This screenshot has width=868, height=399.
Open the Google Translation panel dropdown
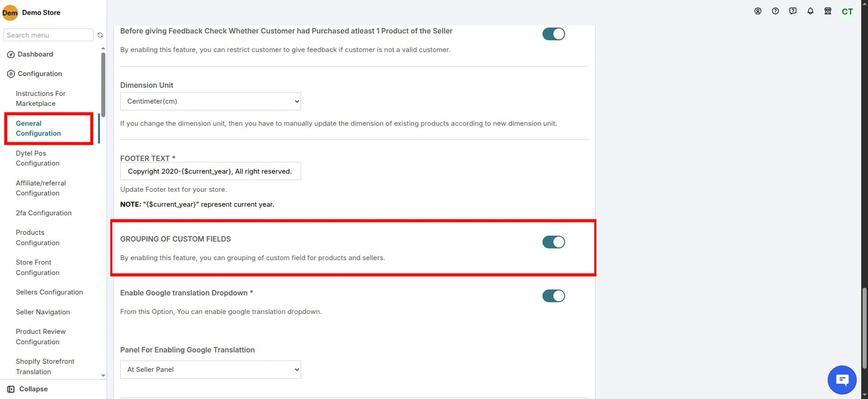coord(211,370)
